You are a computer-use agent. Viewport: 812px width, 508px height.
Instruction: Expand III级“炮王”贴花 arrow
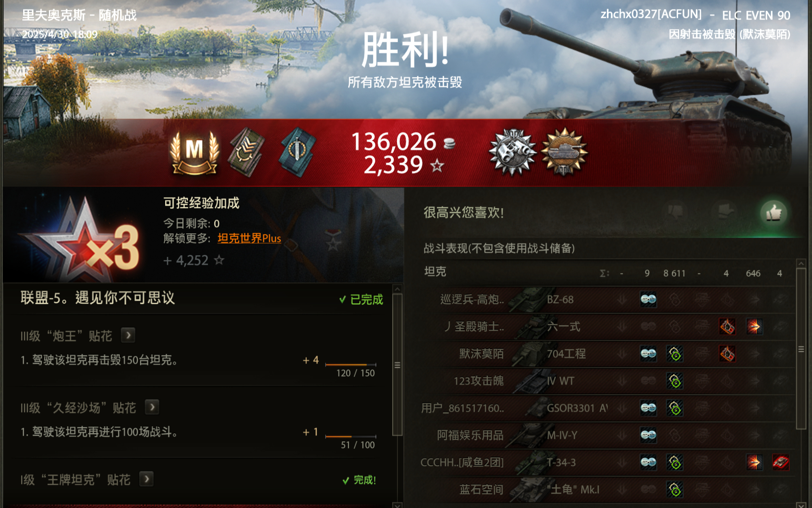tap(128, 335)
